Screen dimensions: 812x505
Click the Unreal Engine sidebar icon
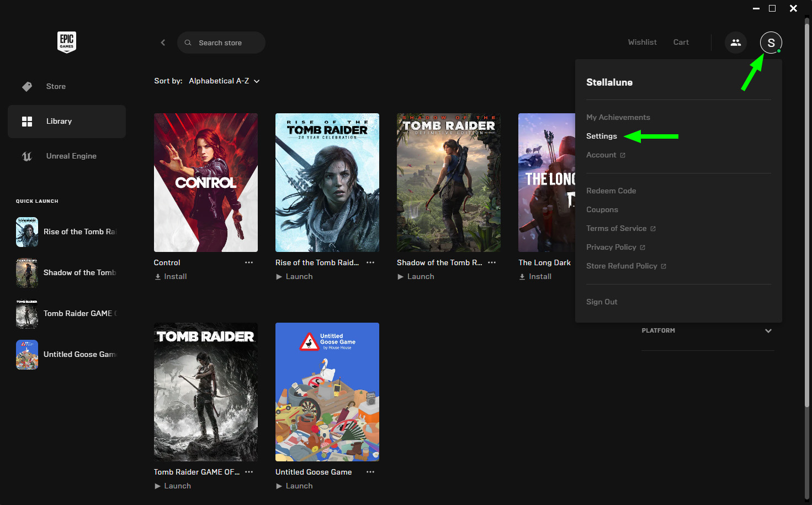[27, 156]
